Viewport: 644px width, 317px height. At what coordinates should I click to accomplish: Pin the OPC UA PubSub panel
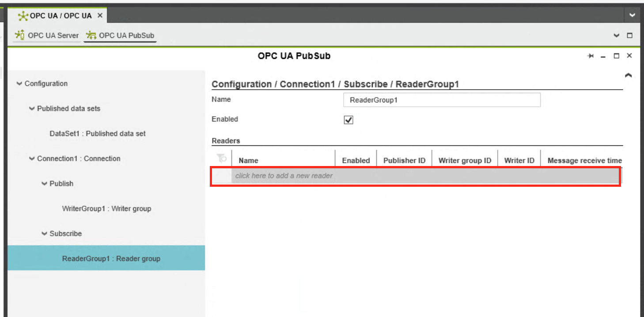pyautogui.click(x=590, y=56)
